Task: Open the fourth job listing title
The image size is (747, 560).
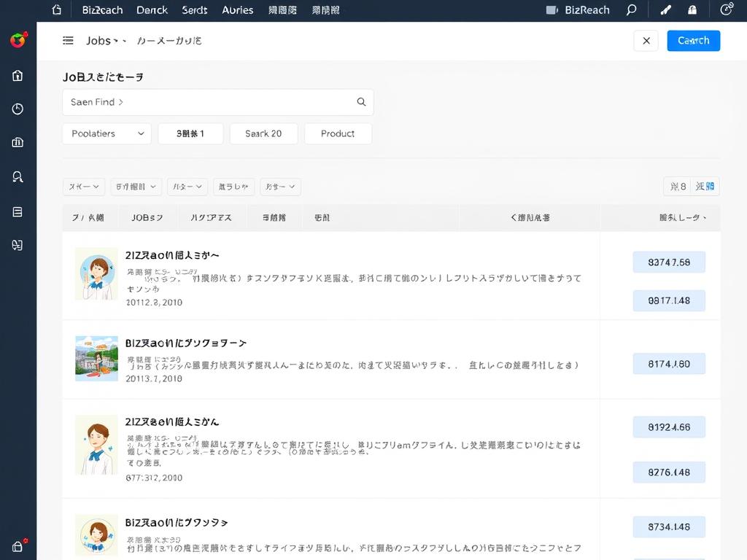Action: click(177, 522)
